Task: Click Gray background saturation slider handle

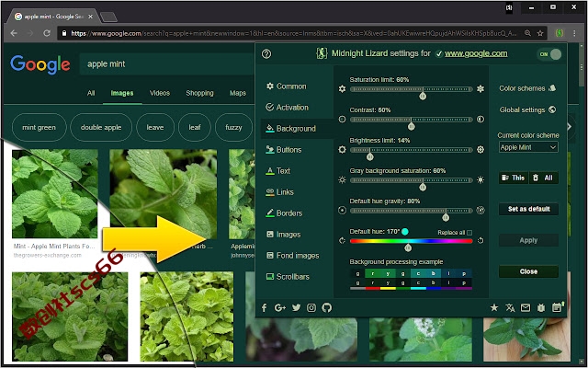Action: pyautogui.click(x=423, y=187)
